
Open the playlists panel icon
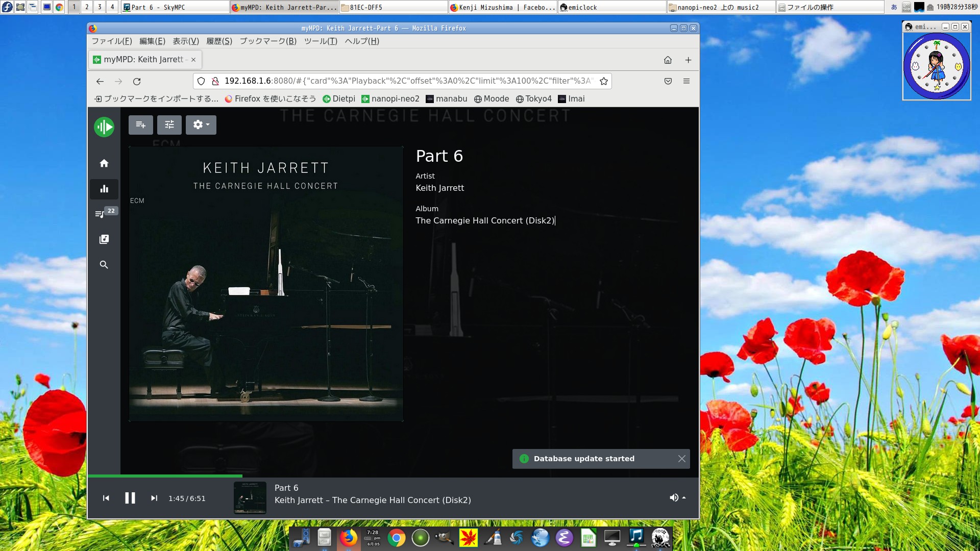pos(104,239)
